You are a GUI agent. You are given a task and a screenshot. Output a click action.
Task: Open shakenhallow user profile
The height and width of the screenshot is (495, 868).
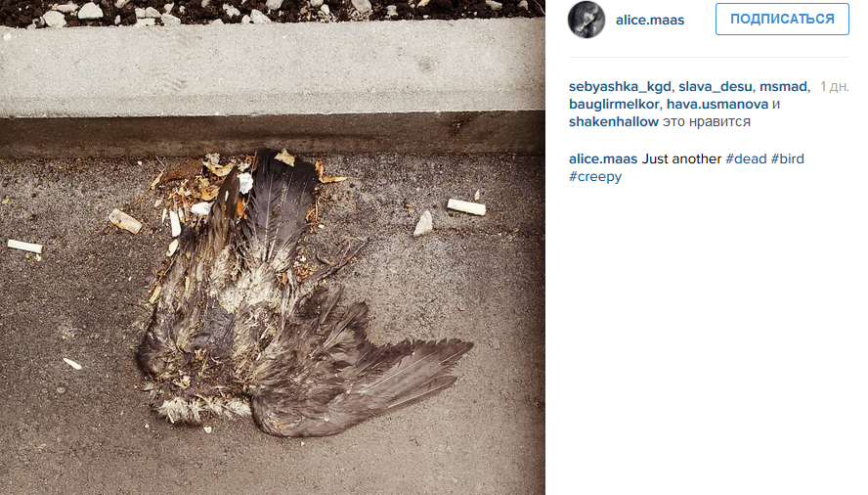pyautogui.click(x=613, y=121)
